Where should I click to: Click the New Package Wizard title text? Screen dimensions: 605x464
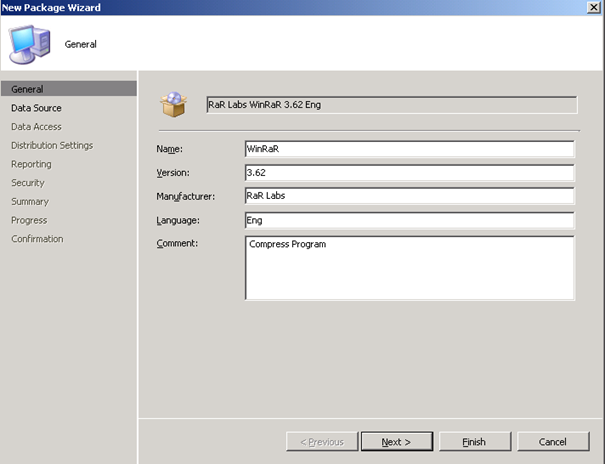pos(51,8)
